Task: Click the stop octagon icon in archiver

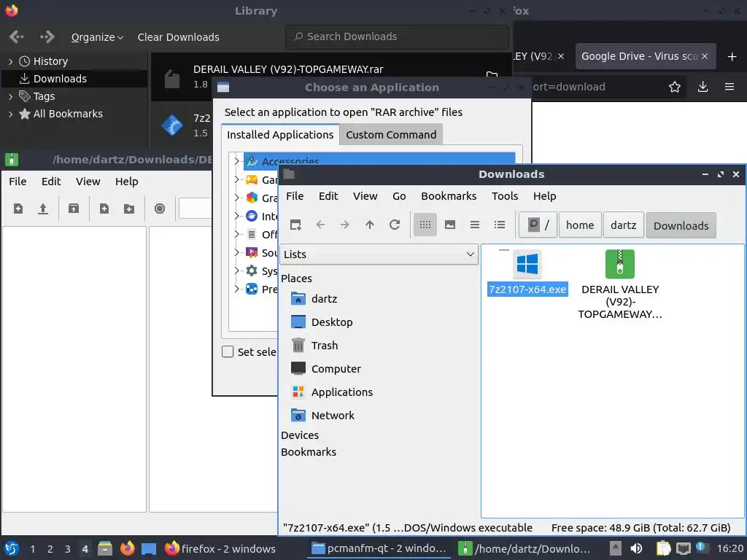Action: click(160, 209)
